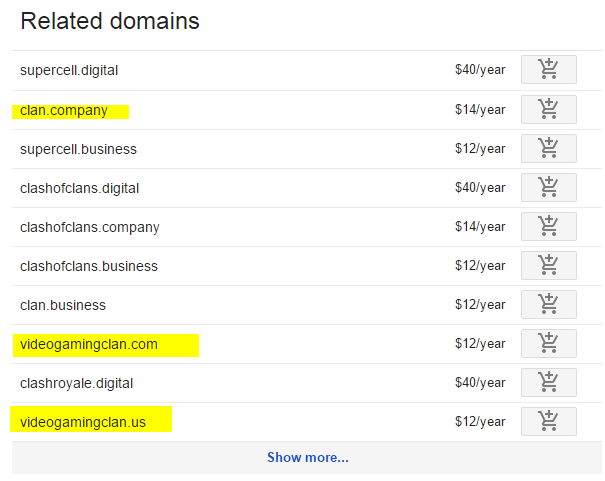
Task: Add clashroyale.digital to cart
Action: (x=548, y=382)
